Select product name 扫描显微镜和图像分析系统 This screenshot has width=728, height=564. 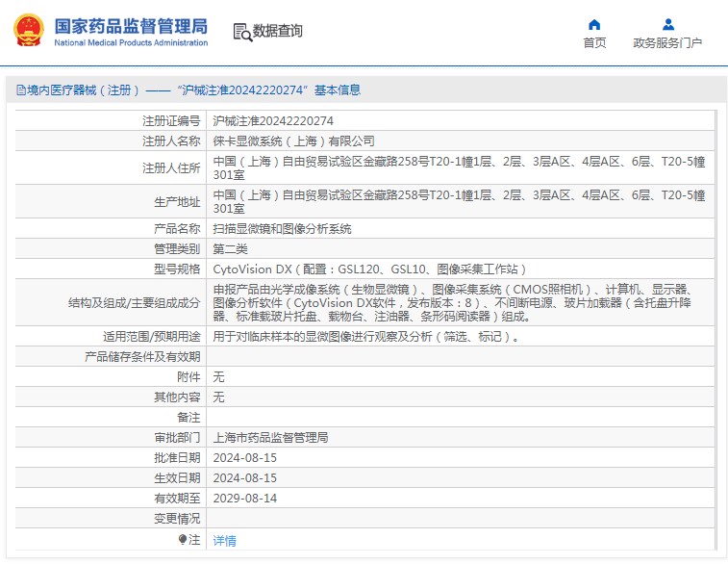pos(282,228)
